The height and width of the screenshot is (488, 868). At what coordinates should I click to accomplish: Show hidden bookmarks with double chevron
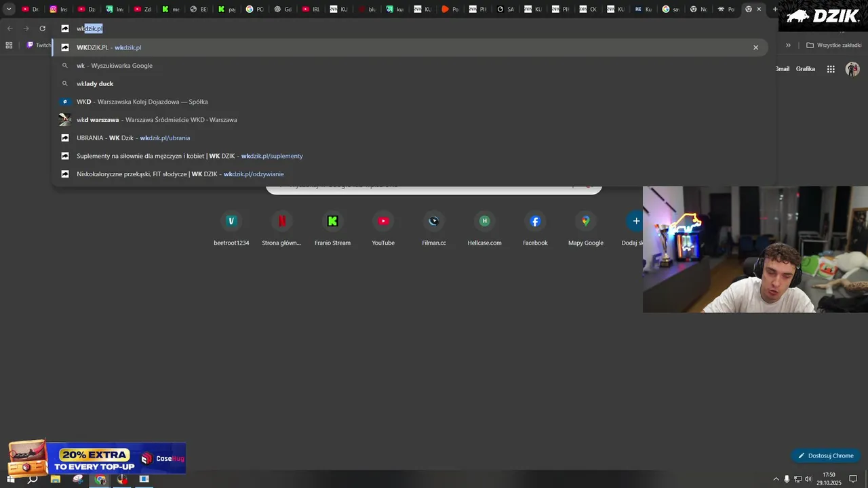point(788,45)
